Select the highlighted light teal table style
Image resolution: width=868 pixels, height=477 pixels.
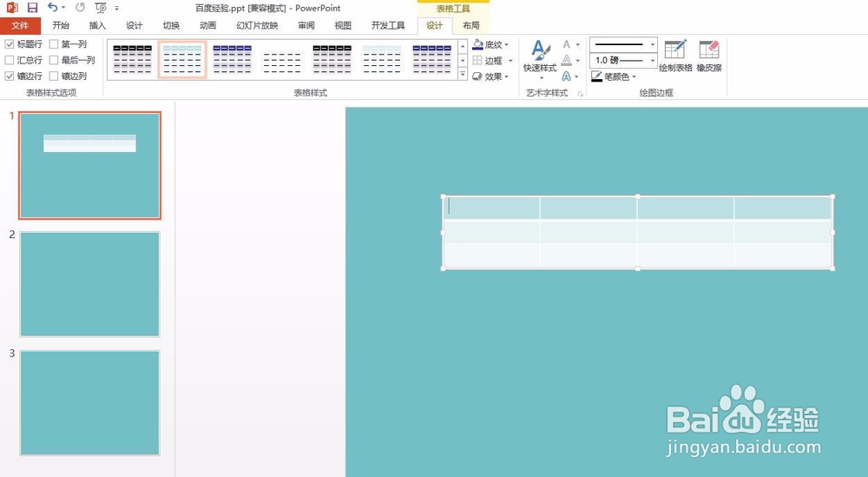coord(182,59)
